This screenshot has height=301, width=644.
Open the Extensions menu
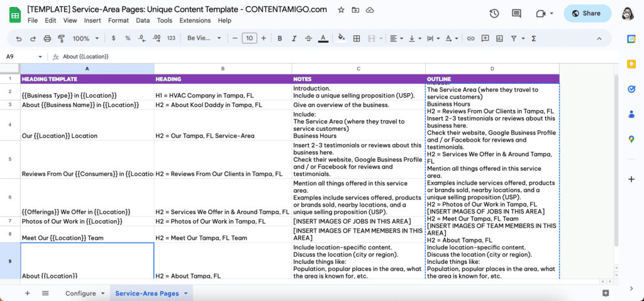[x=195, y=21]
